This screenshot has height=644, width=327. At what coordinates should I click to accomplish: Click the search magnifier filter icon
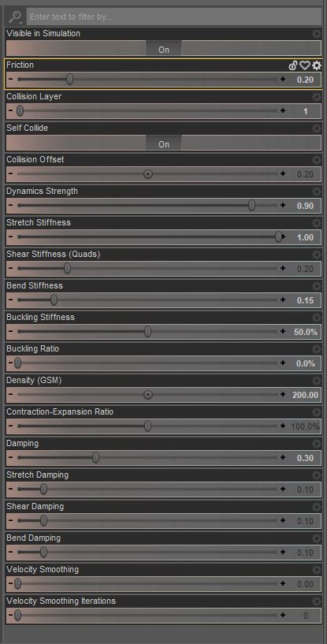point(16,17)
